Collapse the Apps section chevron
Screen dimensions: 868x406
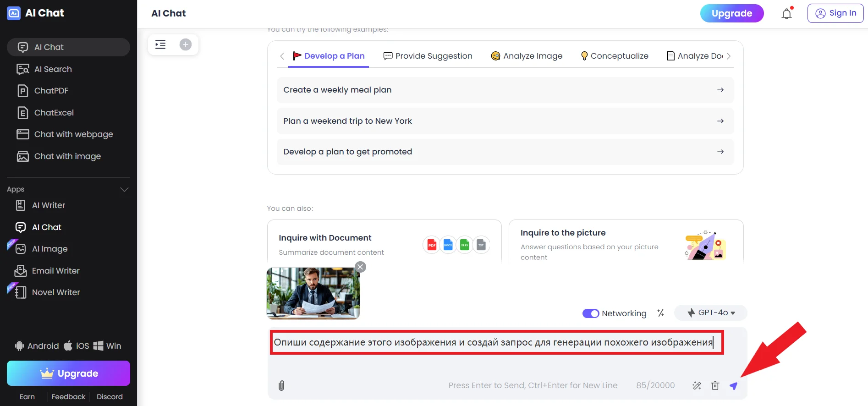[124, 189]
